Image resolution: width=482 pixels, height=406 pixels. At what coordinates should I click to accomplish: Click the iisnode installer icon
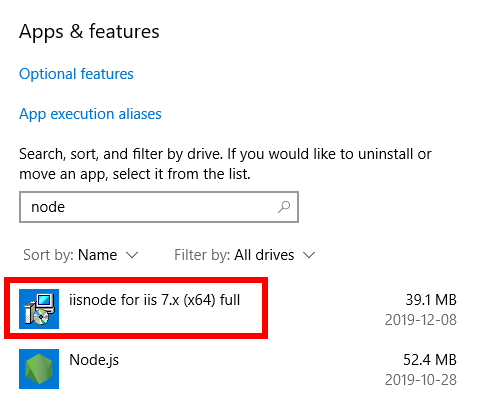click(x=39, y=309)
